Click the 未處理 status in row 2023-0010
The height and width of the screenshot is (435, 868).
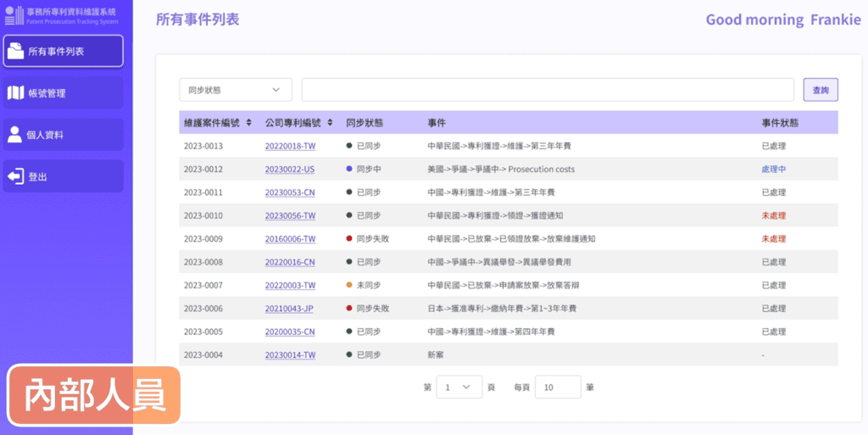pyautogui.click(x=773, y=215)
